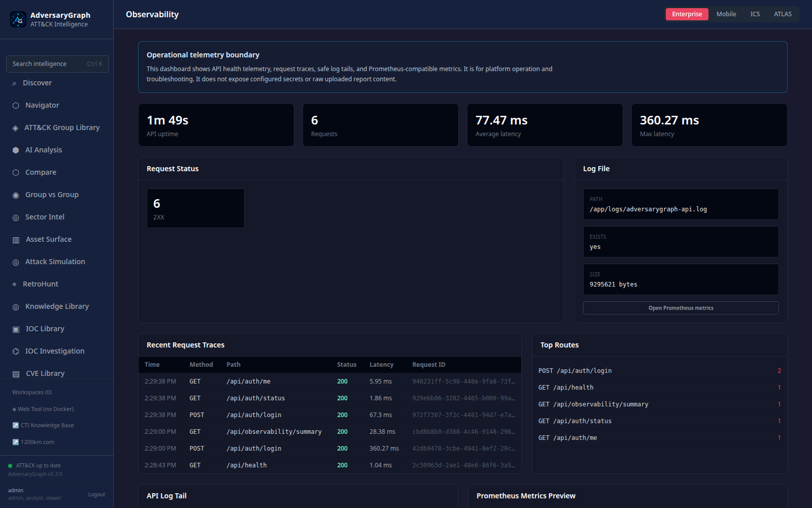Click the API uptime stat card
Viewport: 812px width, 508px height.
pyautogui.click(x=216, y=125)
